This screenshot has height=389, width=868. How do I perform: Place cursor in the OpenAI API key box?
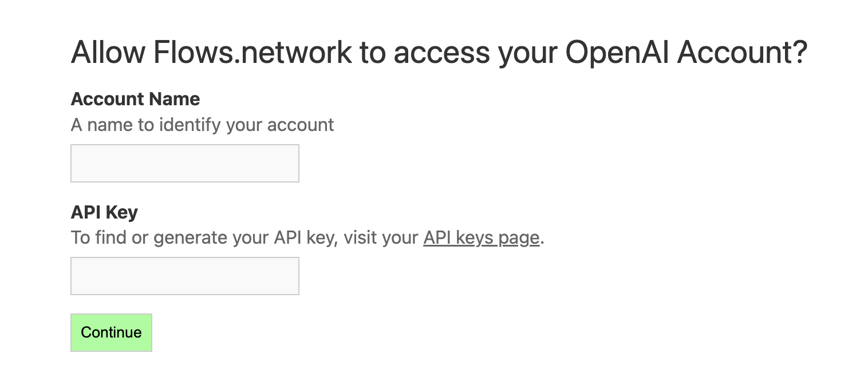pos(184,276)
